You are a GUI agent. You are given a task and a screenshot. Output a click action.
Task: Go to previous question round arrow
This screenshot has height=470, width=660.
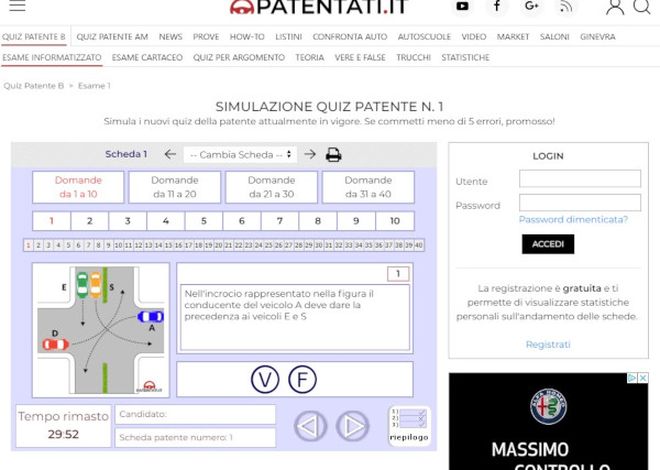[x=310, y=426]
